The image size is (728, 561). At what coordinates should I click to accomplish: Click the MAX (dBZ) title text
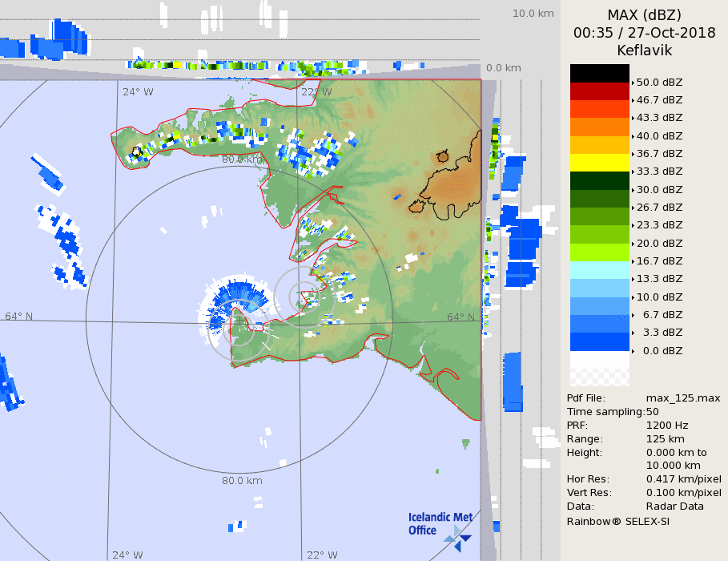click(x=644, y=15)
